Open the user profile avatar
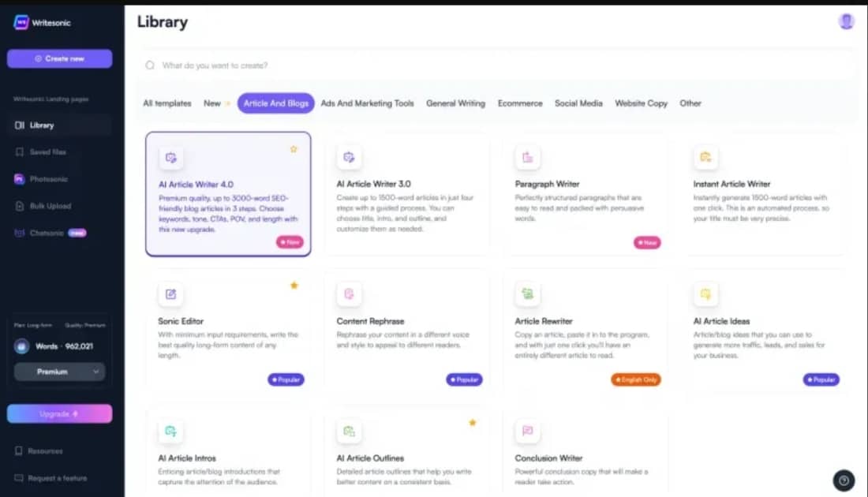868x497 pixels. [846, 21]
